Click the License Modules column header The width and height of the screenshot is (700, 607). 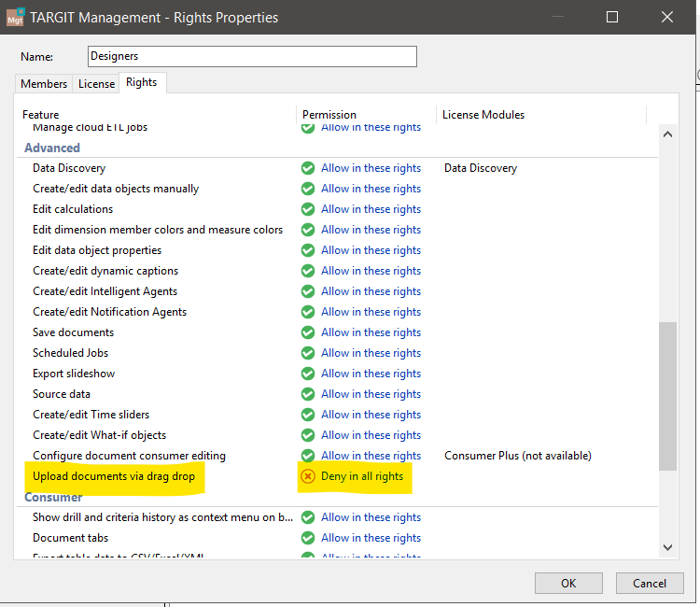point(483,115)
